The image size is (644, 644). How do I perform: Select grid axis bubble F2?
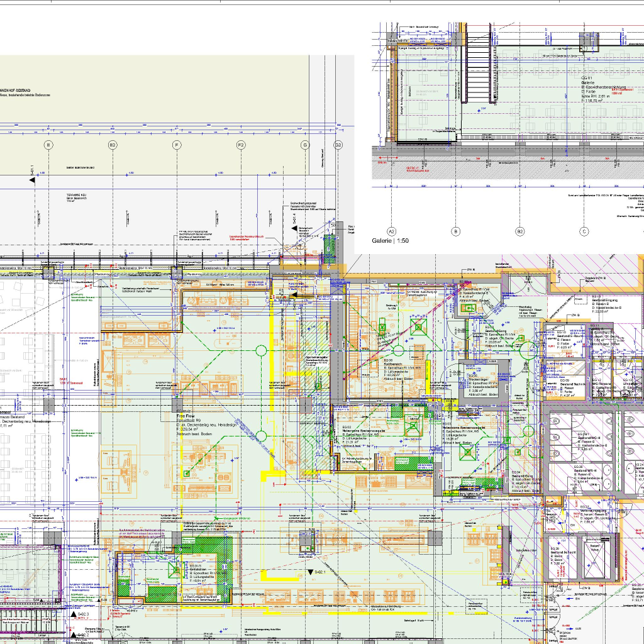coord(241,145)
